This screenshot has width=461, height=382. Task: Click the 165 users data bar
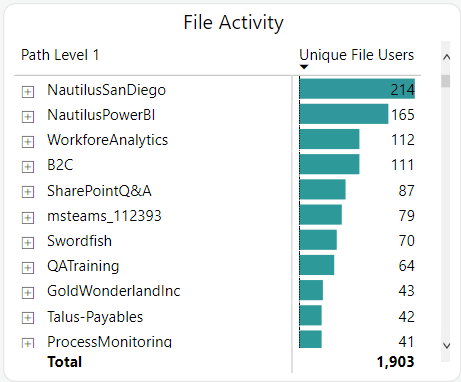click(344, 114)
